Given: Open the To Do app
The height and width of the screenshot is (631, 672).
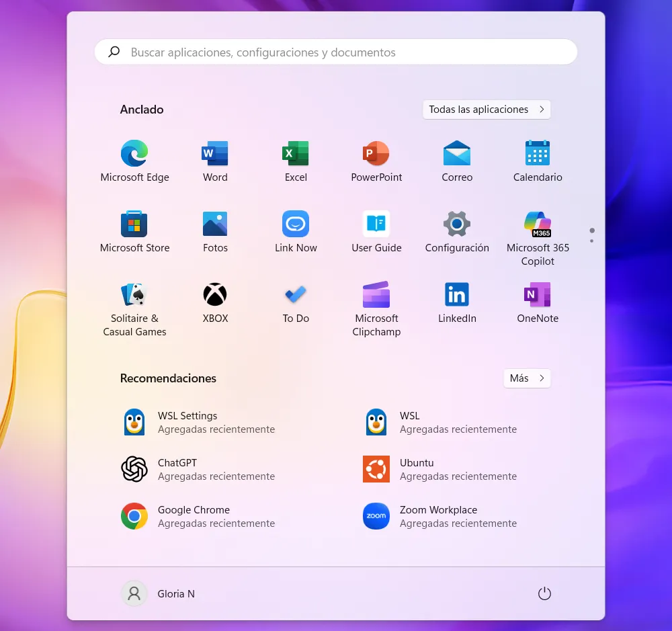Looking at the screenshot, I should [x=296, y=302].
